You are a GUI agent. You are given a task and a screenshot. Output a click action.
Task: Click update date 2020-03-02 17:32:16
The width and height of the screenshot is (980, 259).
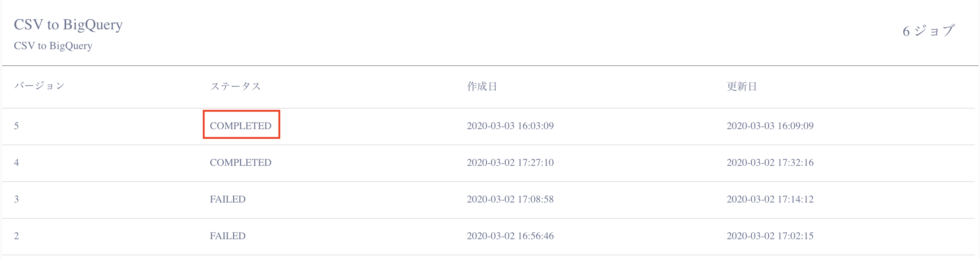770,163
